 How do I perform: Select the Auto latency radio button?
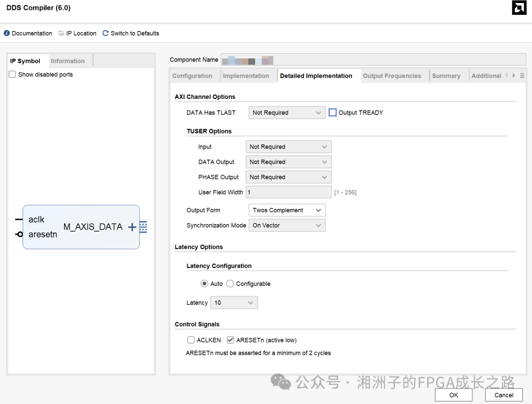click(204, 284)
